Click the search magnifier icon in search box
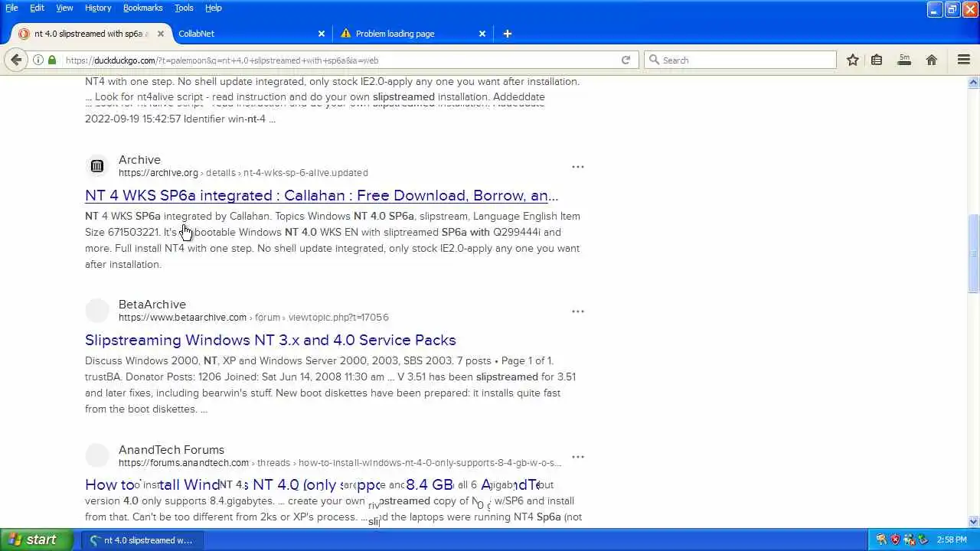The image size is (980, 551). [x=654, y=60]
